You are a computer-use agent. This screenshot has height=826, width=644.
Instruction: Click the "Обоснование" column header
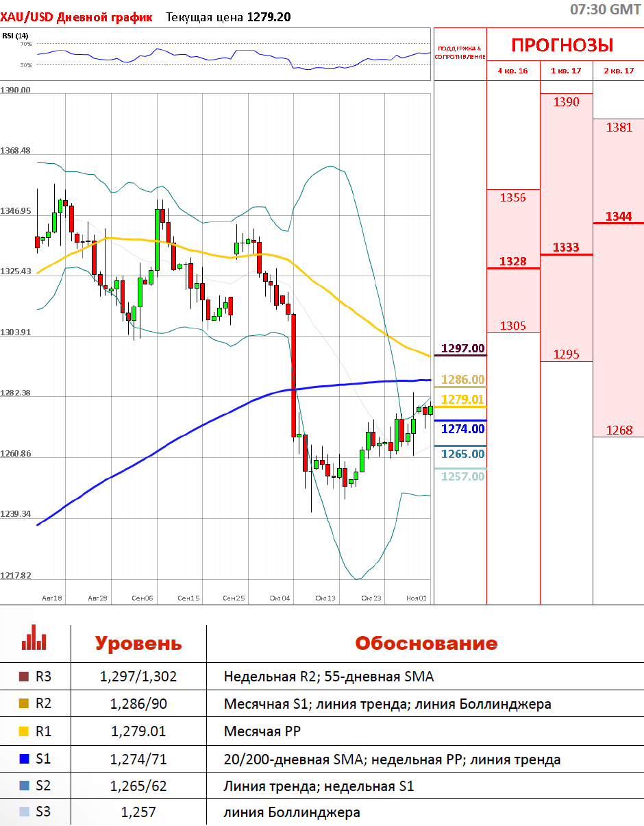pos(425,644)
